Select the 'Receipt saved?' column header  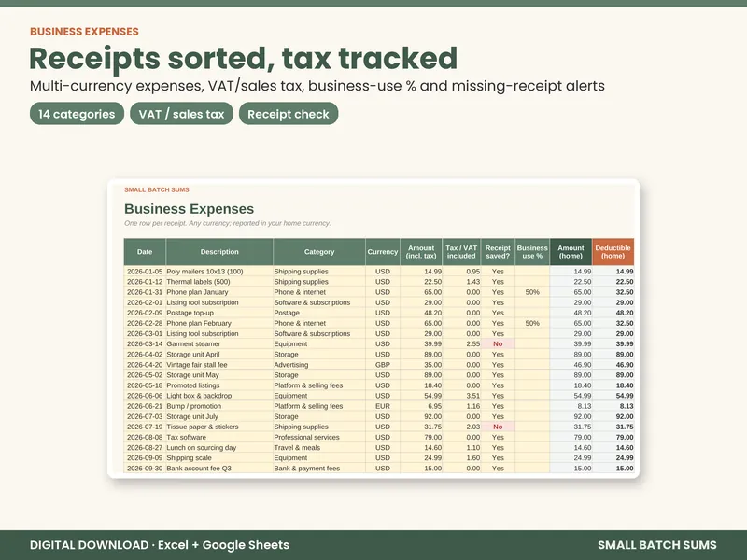(498, 252)
